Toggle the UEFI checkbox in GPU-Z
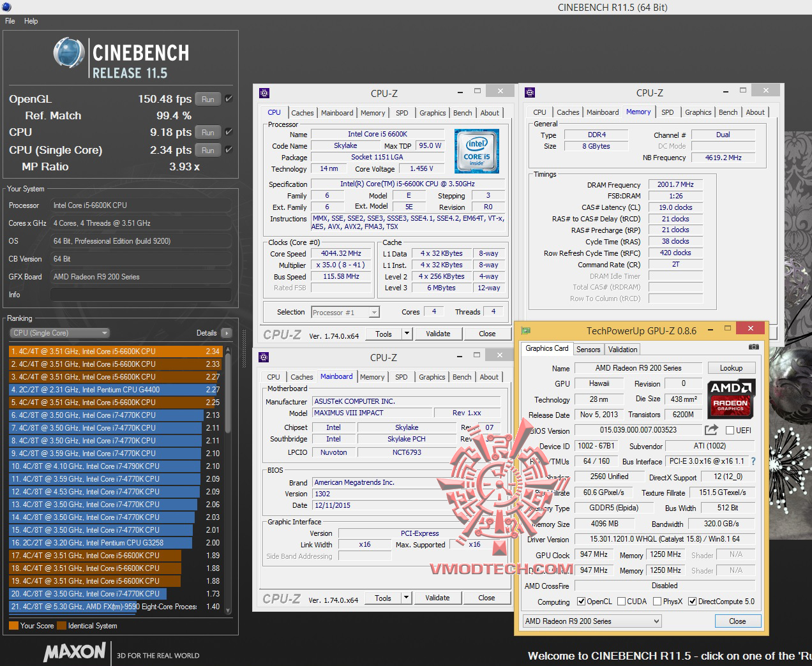The height and width of the screenshot is (666, 812). pos(730,430)
